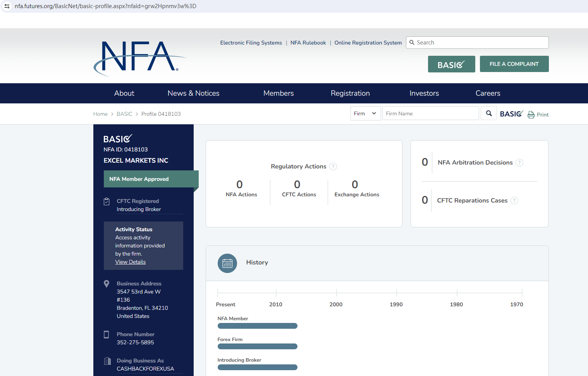Click the BASIC logo next to Print

511,114
